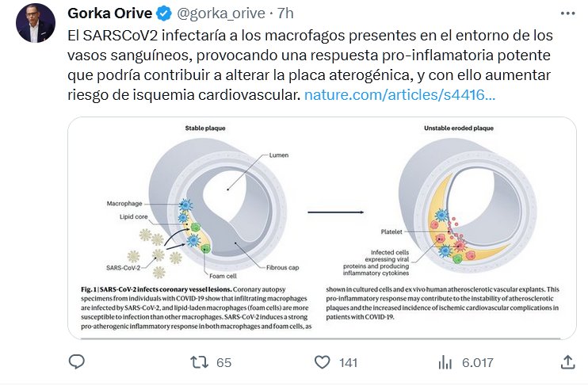The width and height of the screenshot is (588, 390).
Task: Open the three-dot more options menu
Action: click(567, 13)
